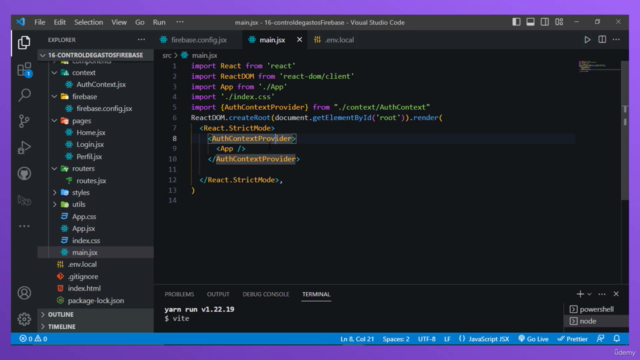This screenshot has height=360, width=640.
Task: Open the Selection menu
Action: 89,22
